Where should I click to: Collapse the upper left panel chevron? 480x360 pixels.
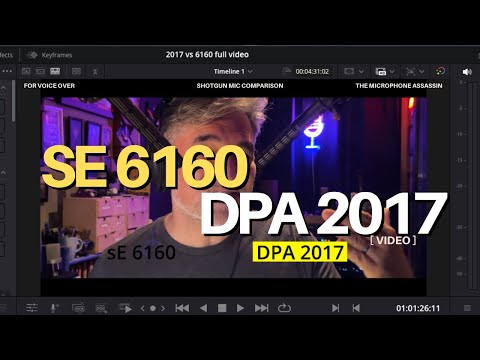coord(3,88)
